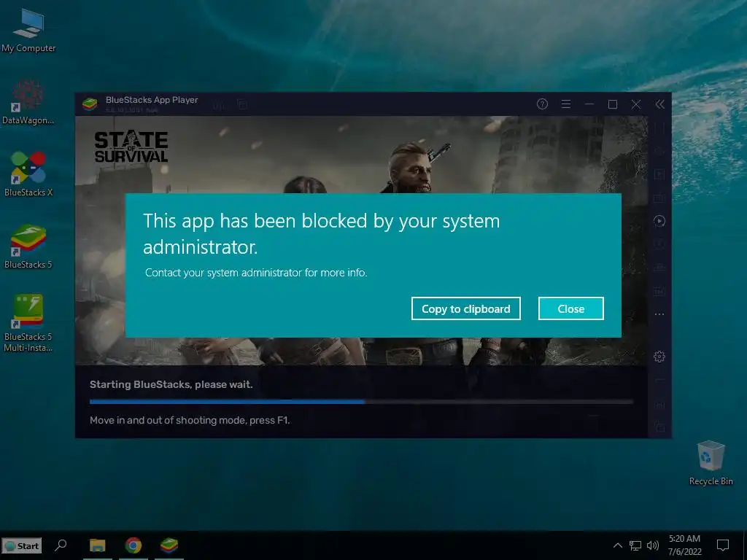Screen dimensions: 747x560
Task: Open the Start menu
Action: point(22,545)
